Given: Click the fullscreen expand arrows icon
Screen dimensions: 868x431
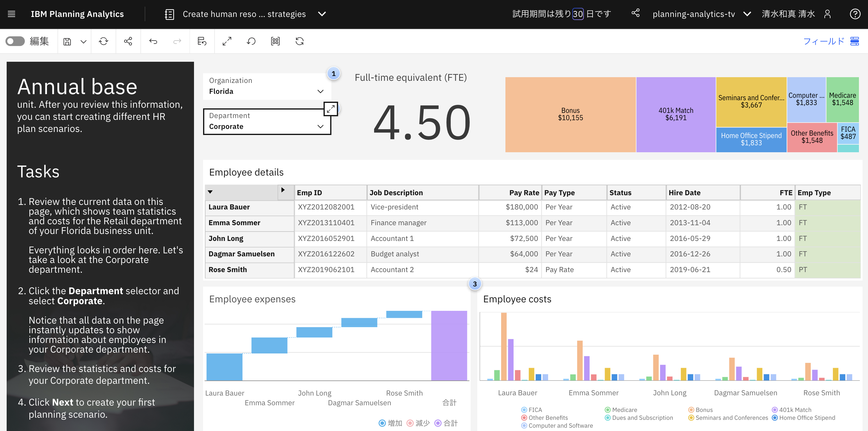Looking at the screenshot, I should point(227,41).
